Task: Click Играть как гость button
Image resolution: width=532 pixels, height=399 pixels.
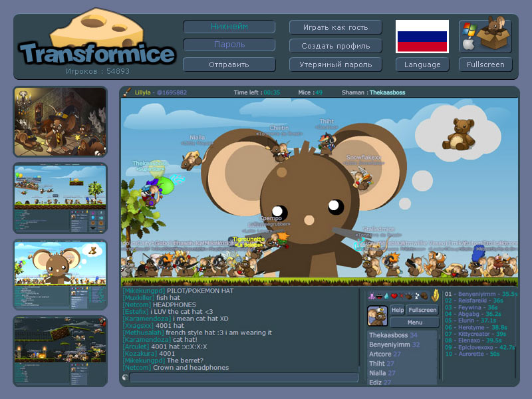Action: click(x=336, y=27)
